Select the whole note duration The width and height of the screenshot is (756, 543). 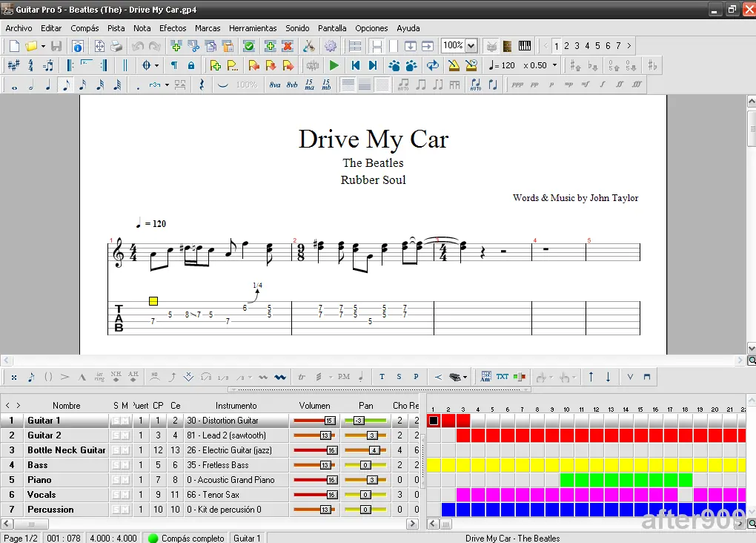tap(13, 85)
